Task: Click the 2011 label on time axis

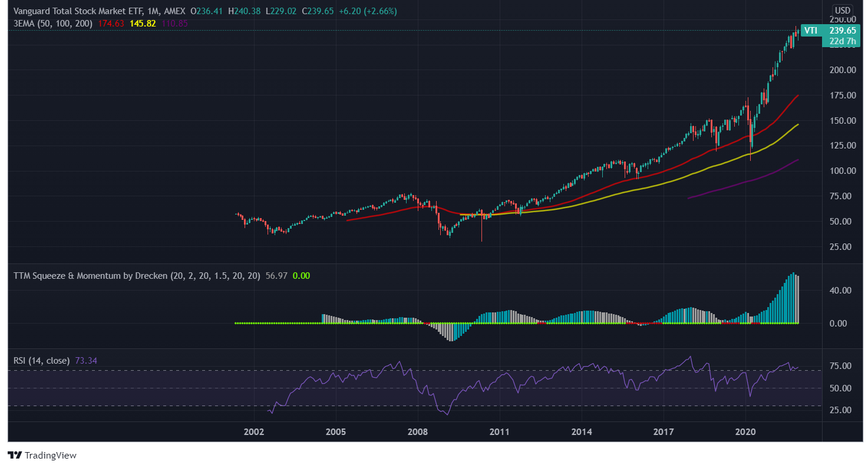Action: 500,431
